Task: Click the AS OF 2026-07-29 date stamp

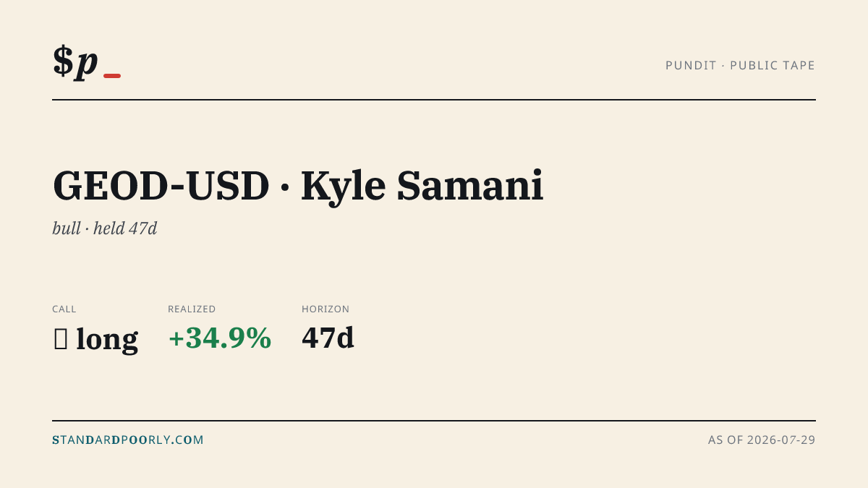Action: [762, 440]
